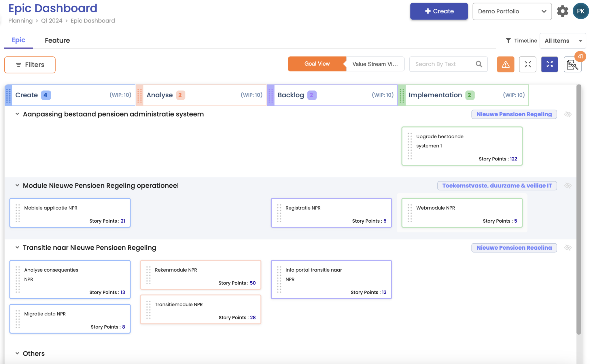Click the Create button
590x364 pixels.
tap(439, 11)
